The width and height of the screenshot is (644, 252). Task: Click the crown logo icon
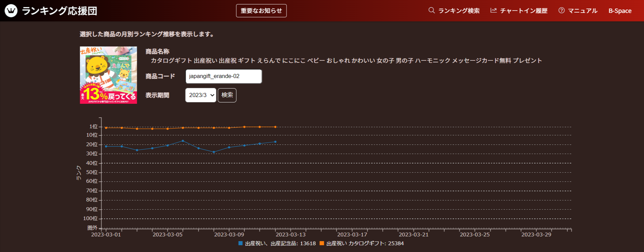[11, 11]
